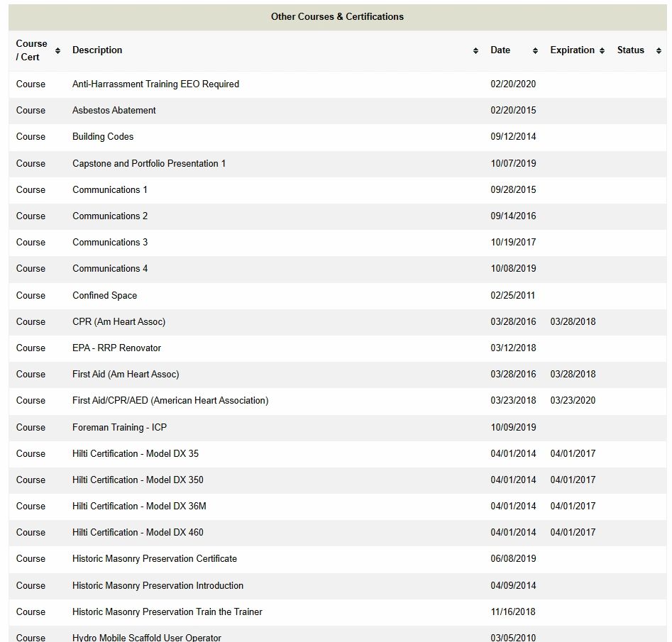Click the Course / Cert header text
The image size is (672, 642).
tap(31, 50)
